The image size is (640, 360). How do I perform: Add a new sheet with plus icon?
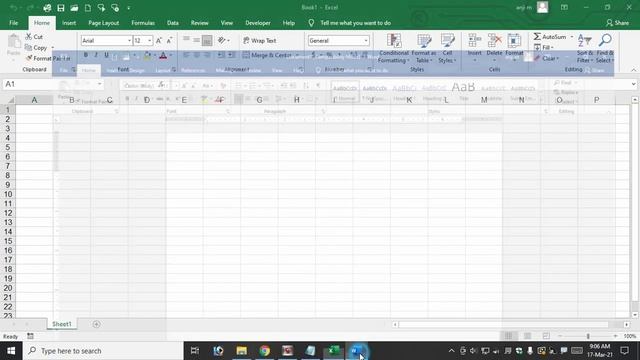(x=96, y=324)
